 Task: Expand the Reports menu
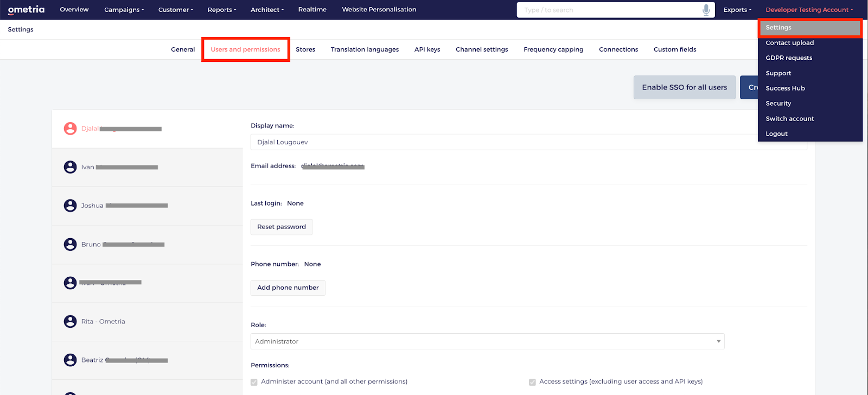pos(222,10)
